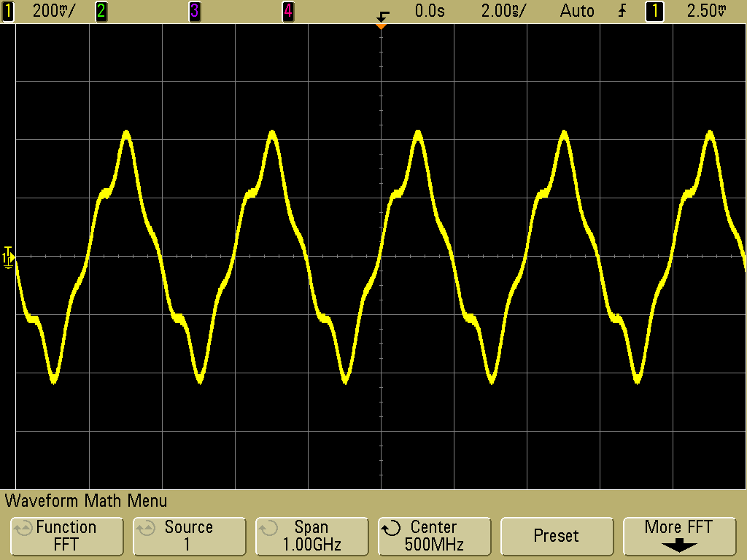This screenshot has height=560, width=747.
Task: Click the rising edge trigger slope icon
Action: click(622, 11)
